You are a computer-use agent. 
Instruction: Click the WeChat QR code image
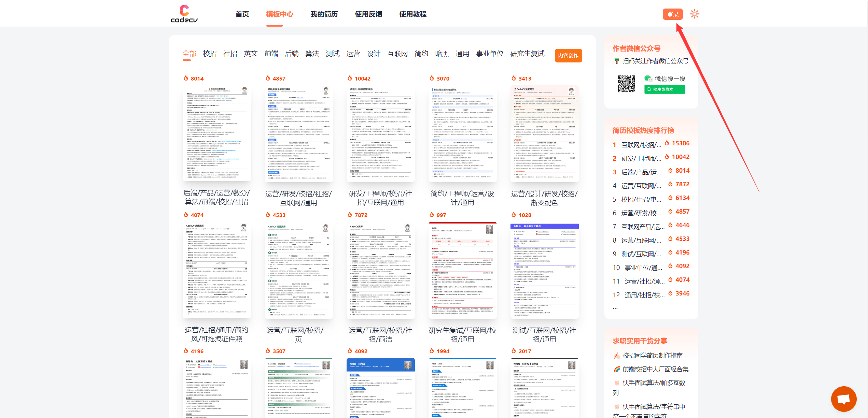click(626, 84)
